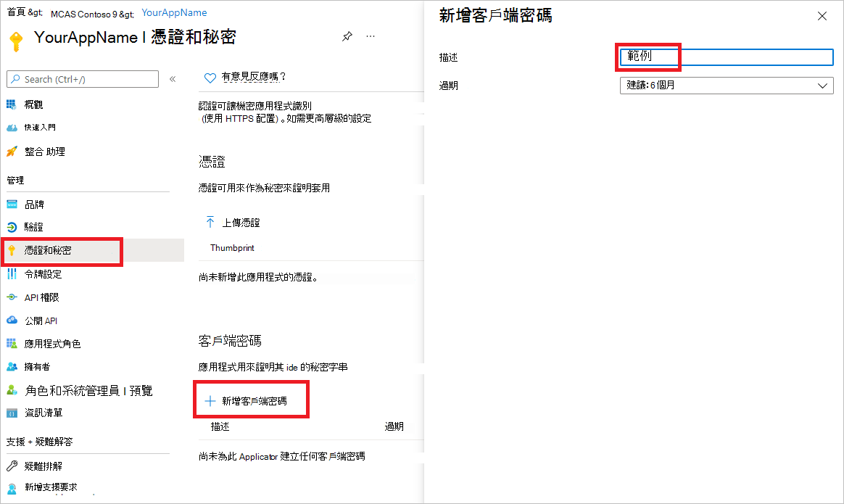Screen dimensions: 844x504
Task: Click the 憑證和秘密 key icon
Action: tap(12, 250)
